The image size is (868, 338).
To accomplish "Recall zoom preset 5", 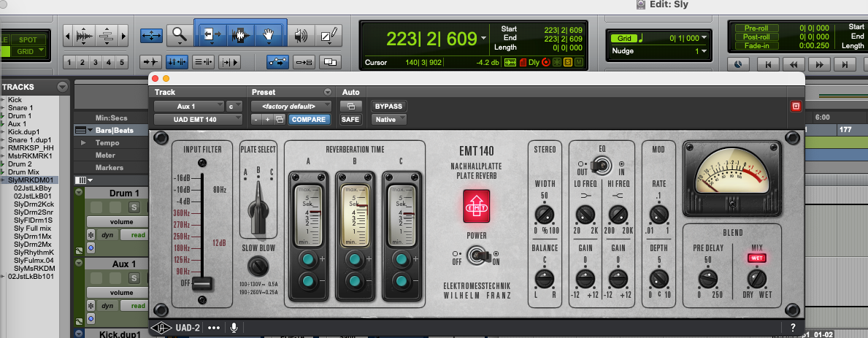I will coord(122,62).
